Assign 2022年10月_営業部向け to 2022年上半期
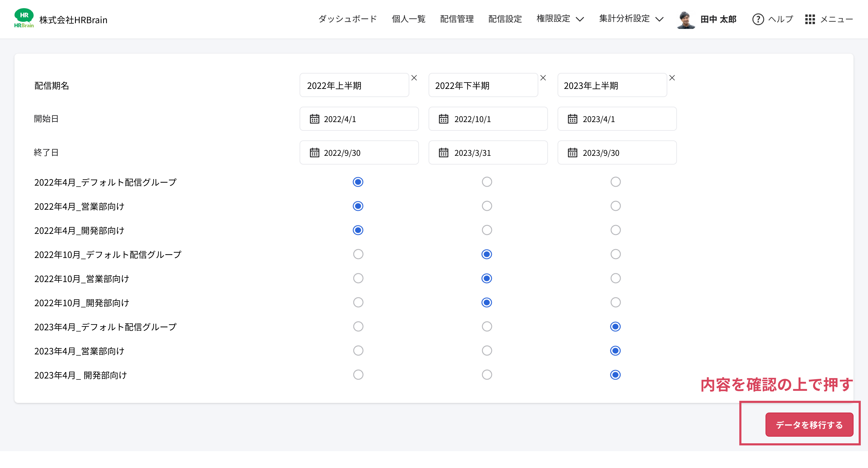 point(358,278)
